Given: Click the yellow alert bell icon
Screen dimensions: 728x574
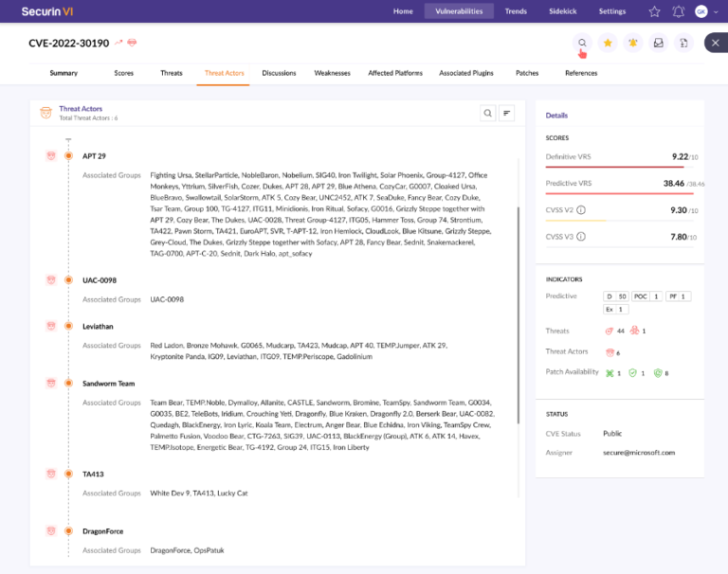Looking at the screenshot, I should [632, 43].
